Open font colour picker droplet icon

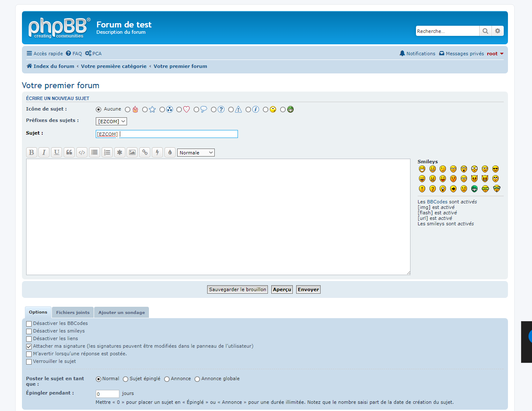tap(170, 152)
